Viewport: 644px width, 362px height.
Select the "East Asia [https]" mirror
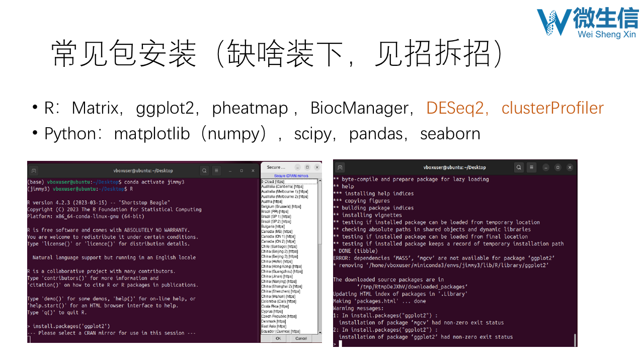point(289,327)
